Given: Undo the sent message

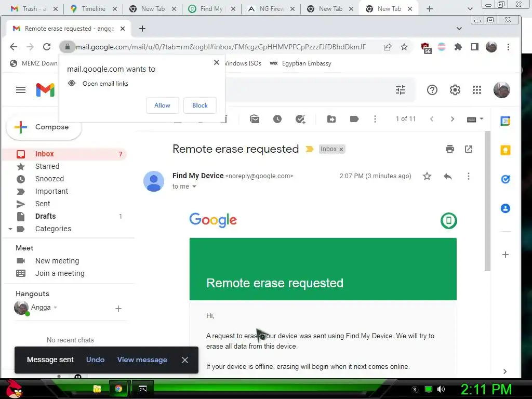Looking at the screenshot, I should coord(96,360).
